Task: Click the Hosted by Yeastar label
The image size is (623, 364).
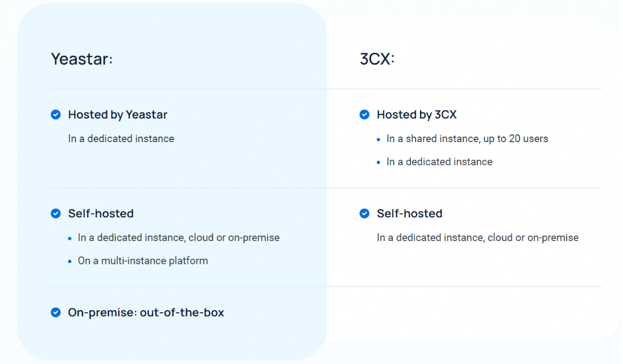Action: [x=118, y=115]
